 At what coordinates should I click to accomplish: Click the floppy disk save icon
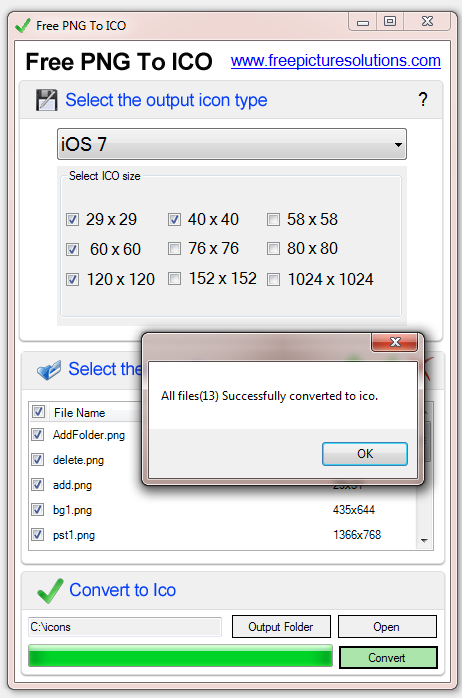click(47, 100)
